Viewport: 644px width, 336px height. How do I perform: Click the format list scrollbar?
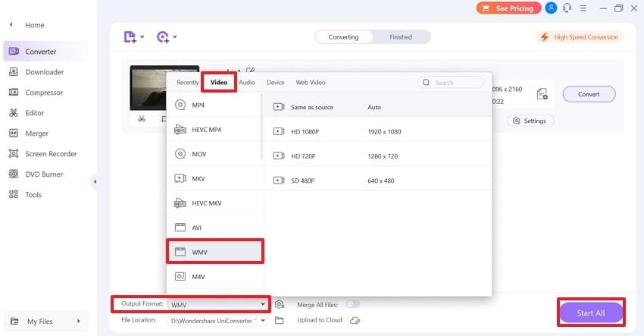pyautogui.click(x=261, y=127)
